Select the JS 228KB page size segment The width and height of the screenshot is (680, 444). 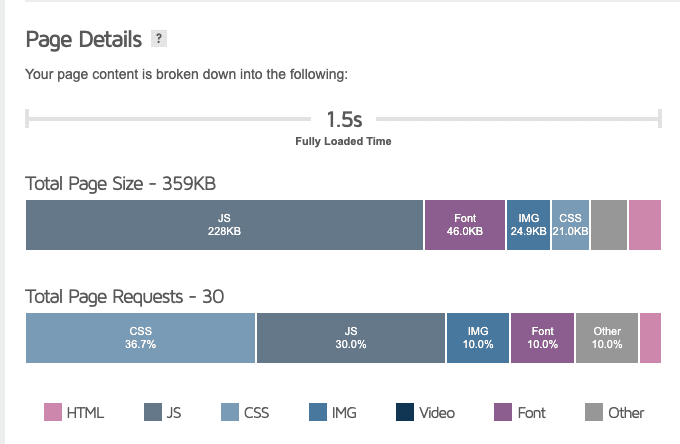pos(224,225)
